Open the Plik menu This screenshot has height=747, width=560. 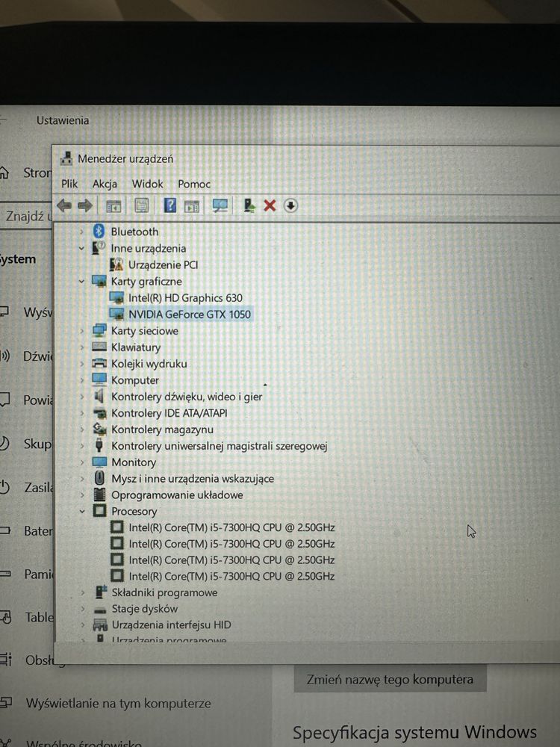[69, 184]
